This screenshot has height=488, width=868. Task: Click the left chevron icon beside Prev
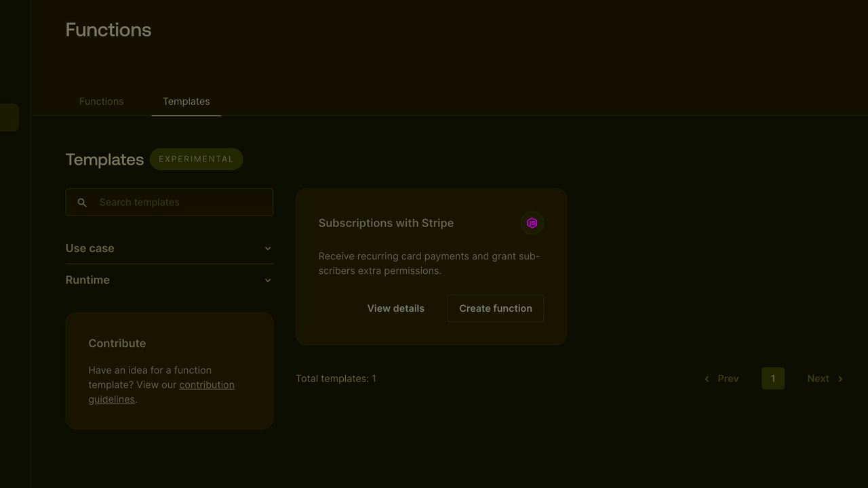coord(707,378)
